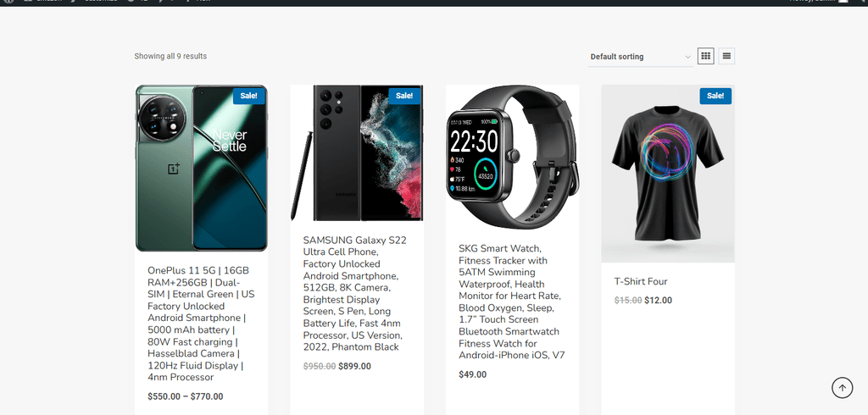
Task: Open the SAMSUNG Galaxy S22 Ultra title link
Action: pos(355,293)
